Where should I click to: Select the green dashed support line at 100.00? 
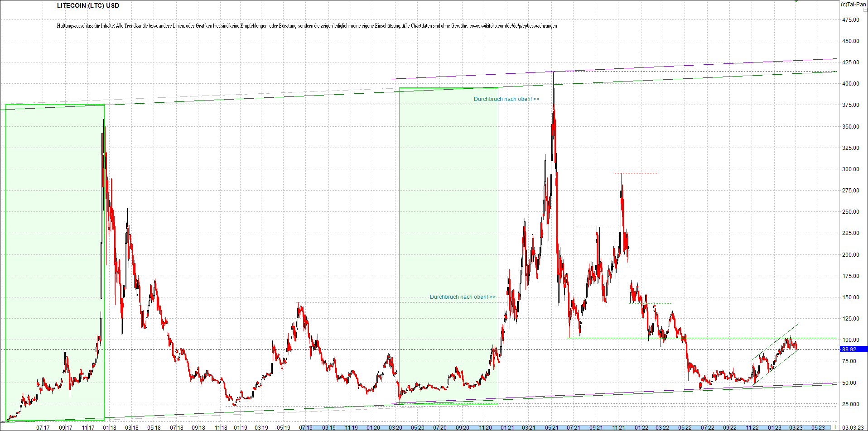(x=702, y=338)
